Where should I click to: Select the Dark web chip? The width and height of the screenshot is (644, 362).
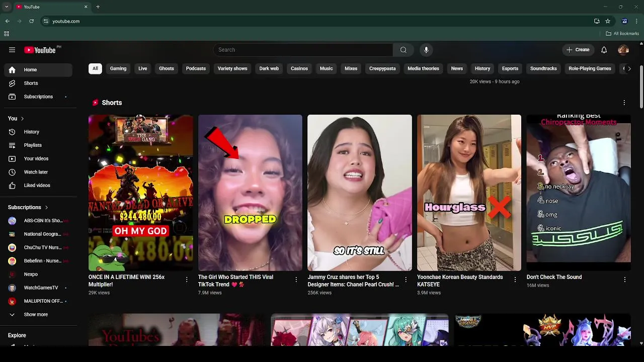click(269, 68)
